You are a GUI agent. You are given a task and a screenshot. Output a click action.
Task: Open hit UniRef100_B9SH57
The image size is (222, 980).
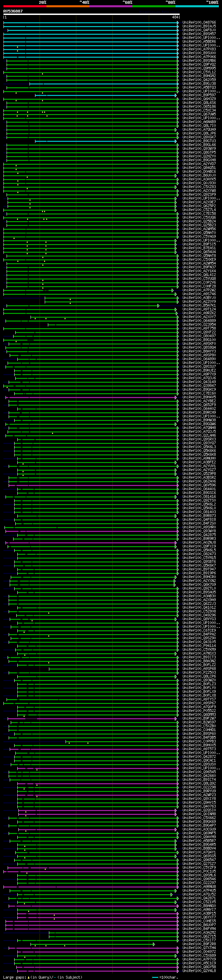pyautogui.click(x=199, y=34)
